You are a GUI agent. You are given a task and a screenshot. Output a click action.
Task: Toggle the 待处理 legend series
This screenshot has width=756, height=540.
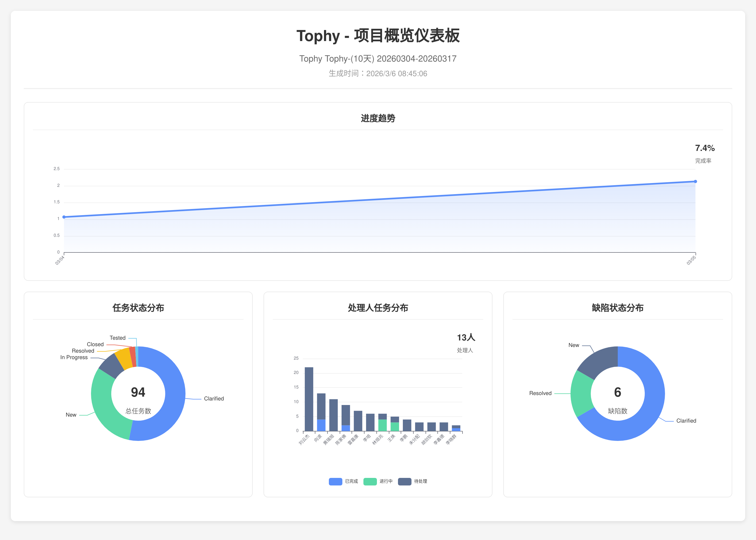(420, 481)
